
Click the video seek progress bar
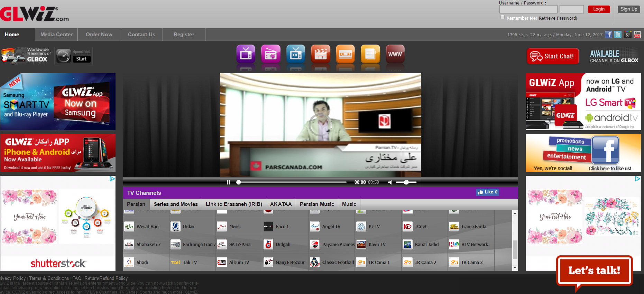(x=292, y=182)
